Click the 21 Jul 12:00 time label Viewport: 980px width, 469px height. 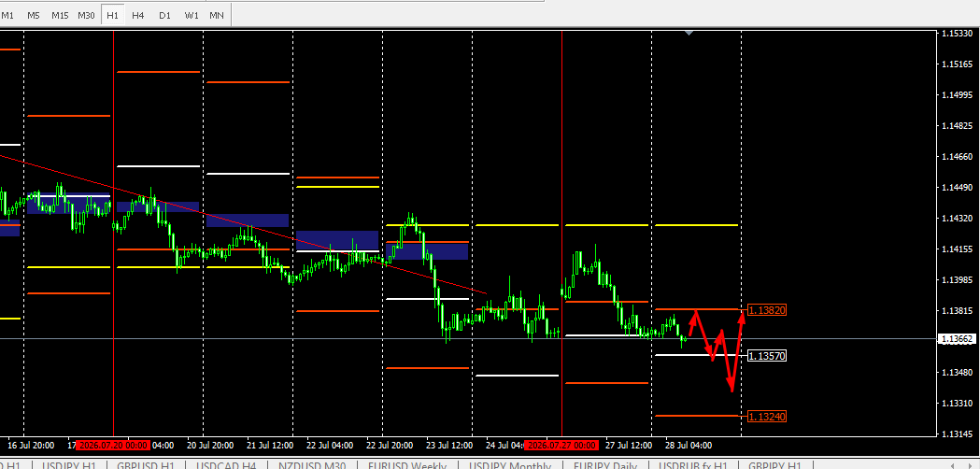pyautogui.click(x=271, y=446)
